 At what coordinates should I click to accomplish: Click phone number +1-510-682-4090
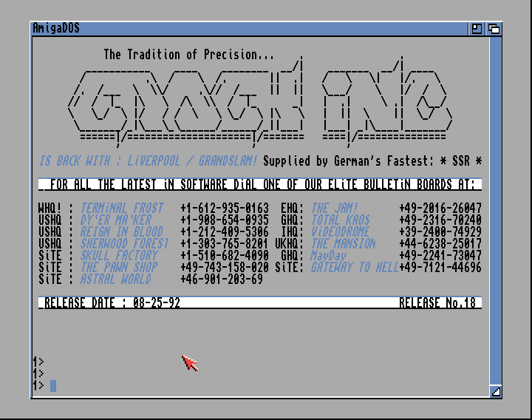[x=225, y=255]
